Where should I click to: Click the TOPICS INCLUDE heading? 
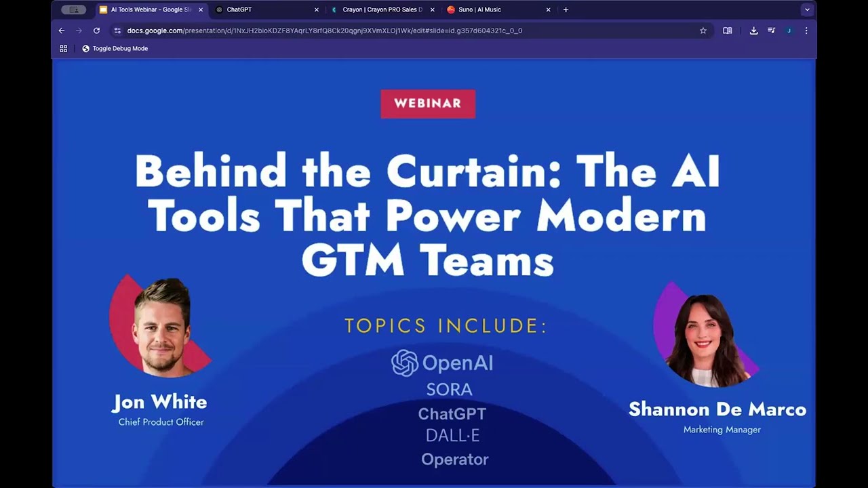pos(446,325)
